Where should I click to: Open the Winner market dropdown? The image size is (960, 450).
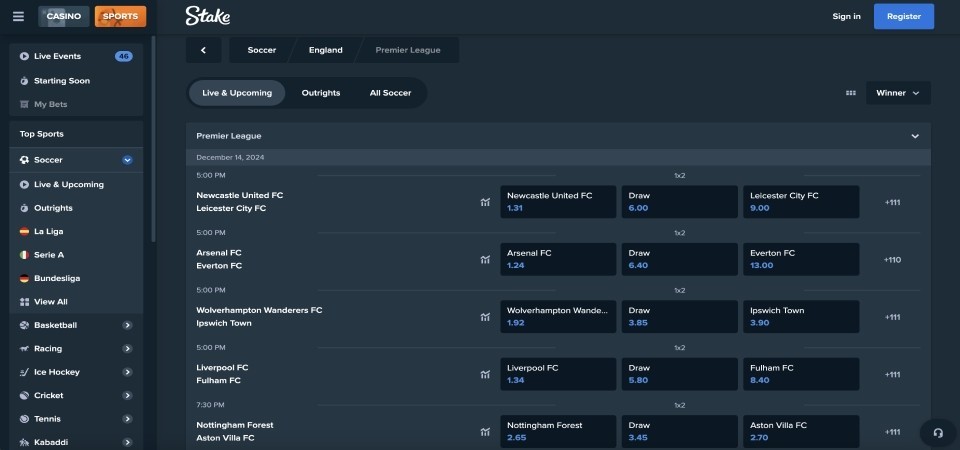[898, 93]
